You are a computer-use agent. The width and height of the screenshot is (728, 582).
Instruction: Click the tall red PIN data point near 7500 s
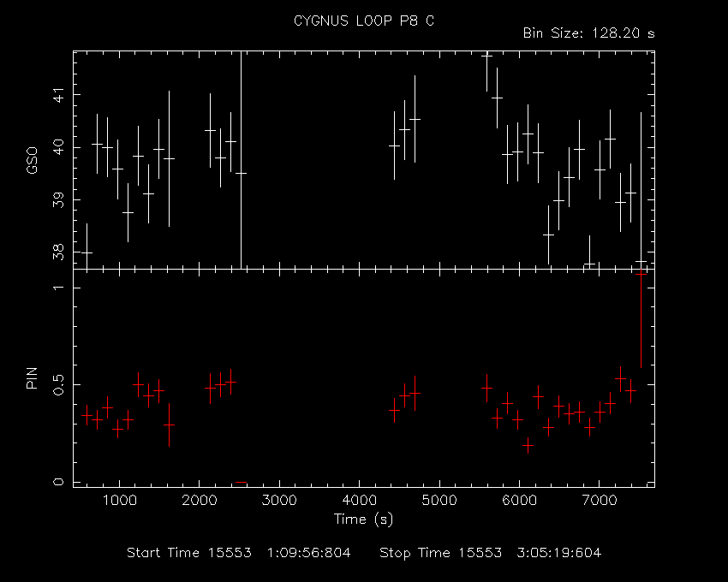641,318
